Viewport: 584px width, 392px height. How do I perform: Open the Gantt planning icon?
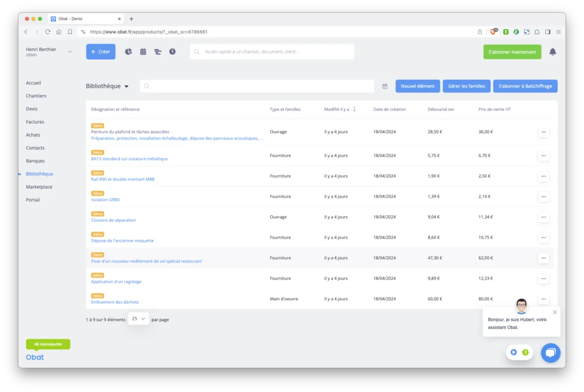pyautogui.click(x=158, y=52)
